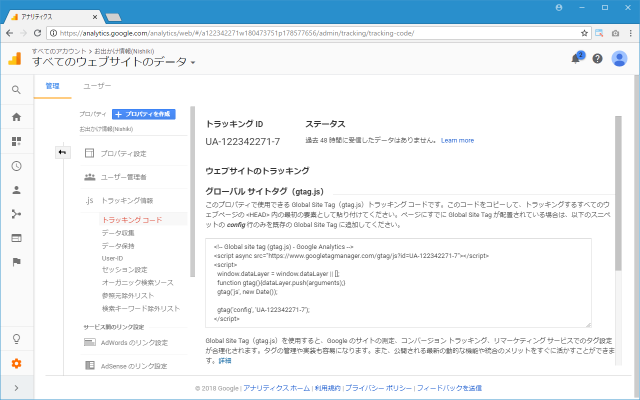Open Home via the house icon
The image size is (640, 400).
pos(16,116)
